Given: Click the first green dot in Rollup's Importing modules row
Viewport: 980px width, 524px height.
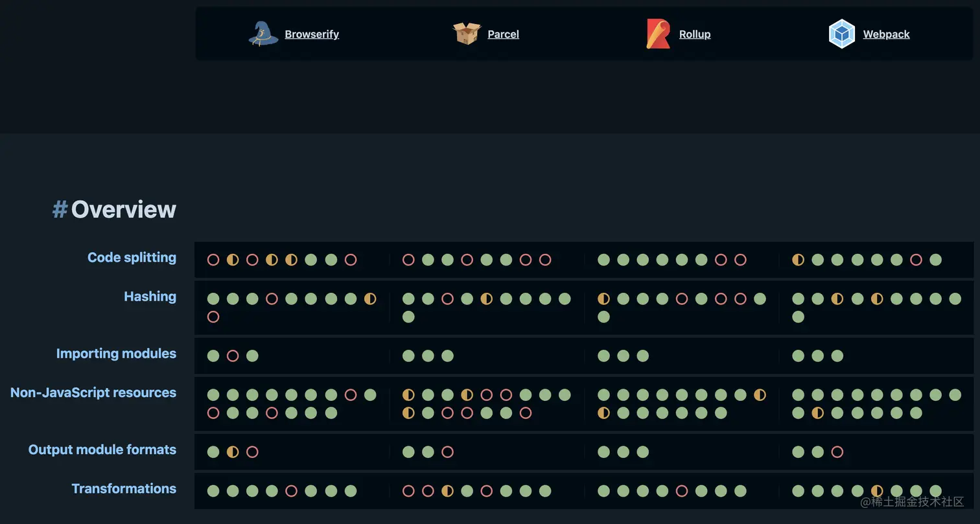Looking at the screenshot, I should click(603, 356).
